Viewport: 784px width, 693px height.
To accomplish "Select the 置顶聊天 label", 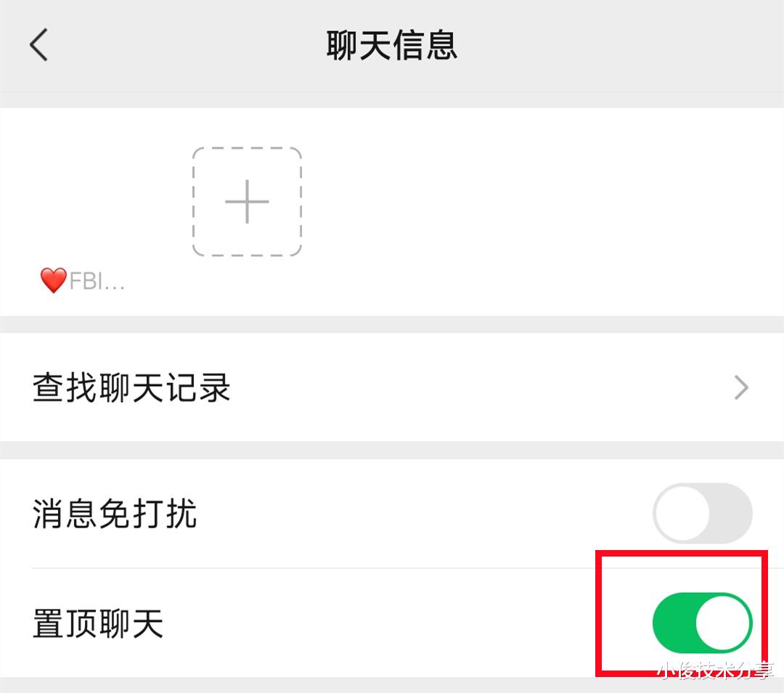I will point(98,623).
